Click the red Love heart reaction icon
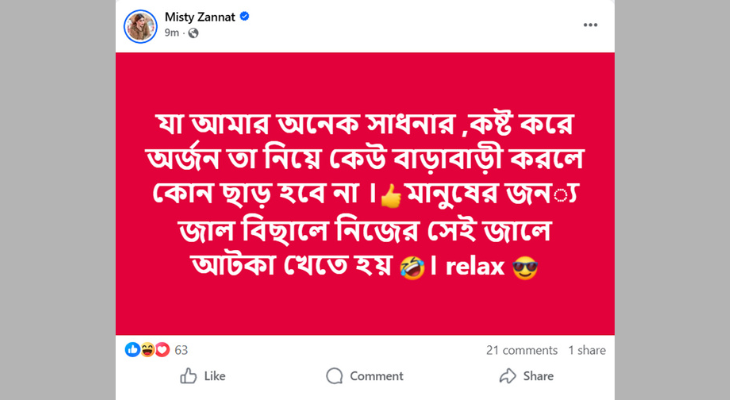 click(x=162, y=350)
